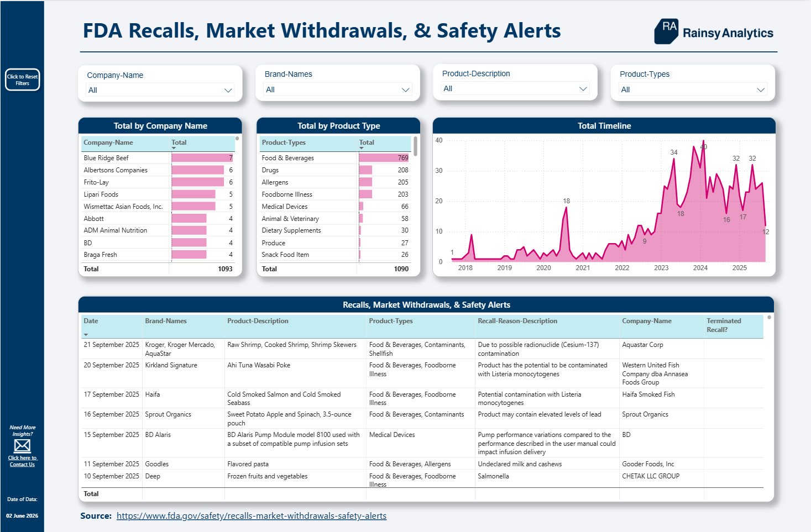811x532 pixels.
Task: Click the 2020 spike labeled 18
Action: pyautogui.click(x=566, y=208)
